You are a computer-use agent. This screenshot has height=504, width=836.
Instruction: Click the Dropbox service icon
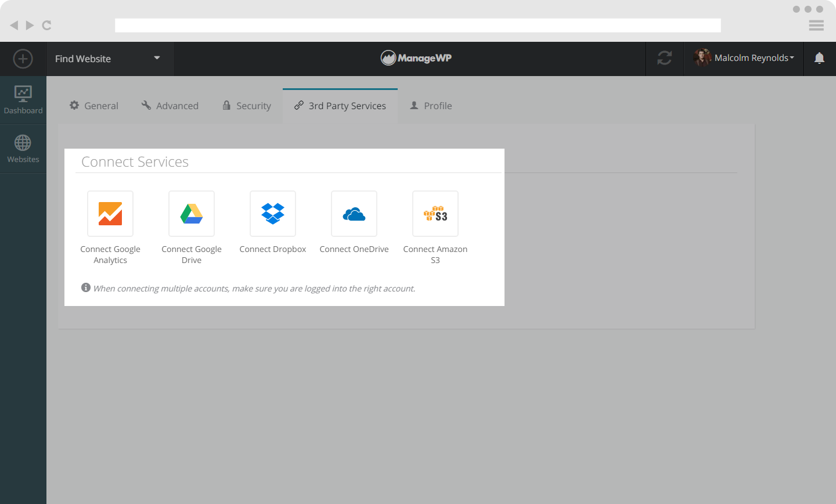pyautogui.click(x=273, y=214)
